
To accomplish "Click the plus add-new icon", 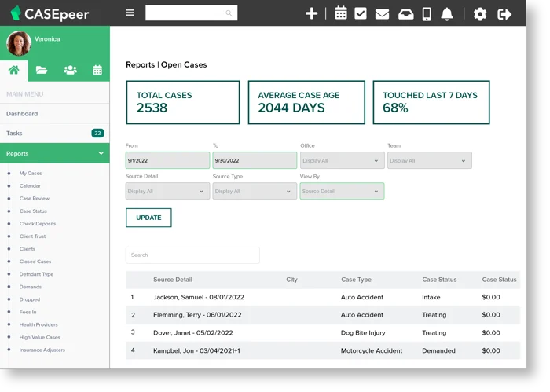I will coord(311,13).
